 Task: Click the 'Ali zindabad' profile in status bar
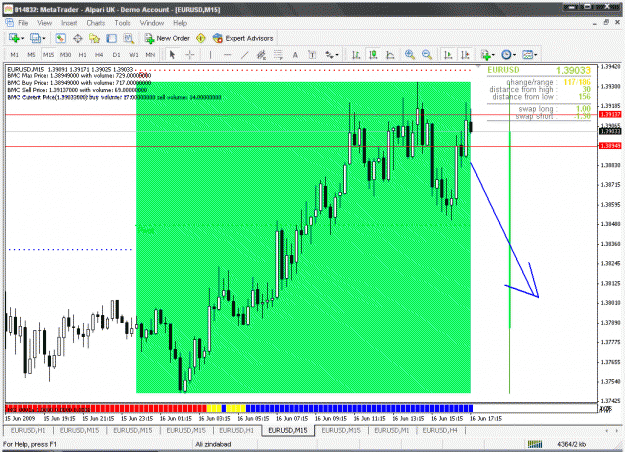213,444
